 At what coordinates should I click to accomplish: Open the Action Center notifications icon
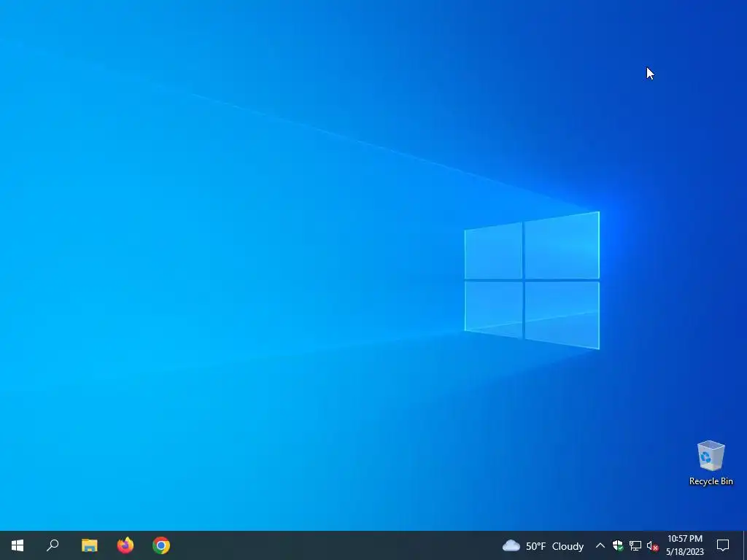(x=723, y=545)
